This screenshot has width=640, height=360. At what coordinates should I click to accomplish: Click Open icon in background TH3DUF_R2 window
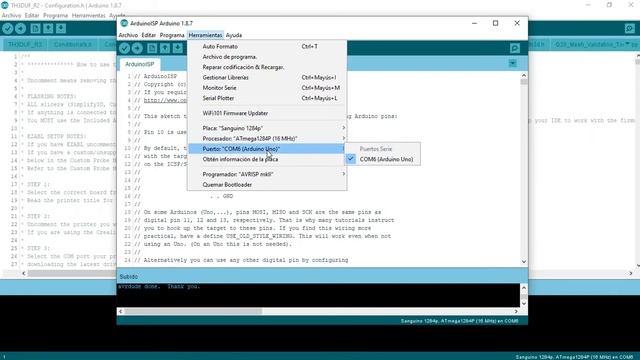(48, 28)
